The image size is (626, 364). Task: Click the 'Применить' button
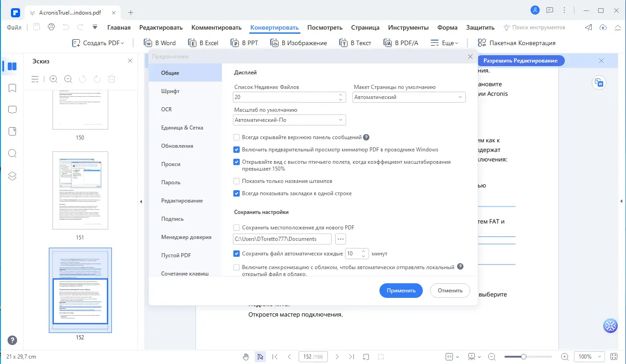pyautogui.click(x=401, y=291)
